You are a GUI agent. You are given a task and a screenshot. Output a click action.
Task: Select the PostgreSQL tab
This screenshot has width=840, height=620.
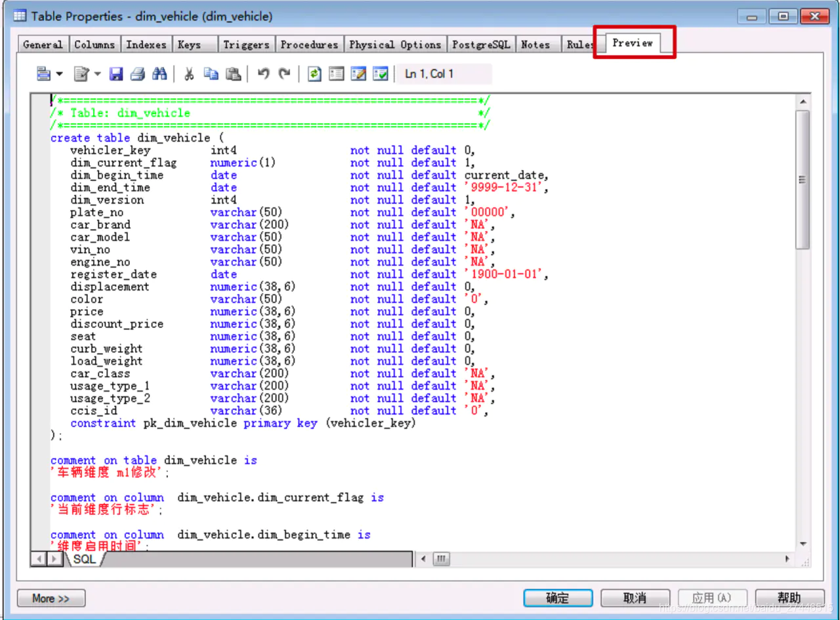[x=481, y=45]
